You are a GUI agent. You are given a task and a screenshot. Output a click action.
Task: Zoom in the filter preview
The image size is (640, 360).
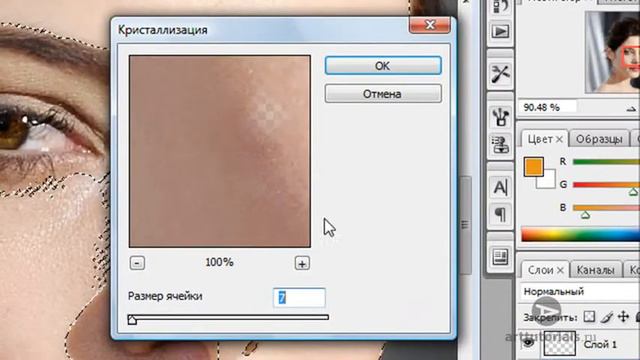[302, 264]
